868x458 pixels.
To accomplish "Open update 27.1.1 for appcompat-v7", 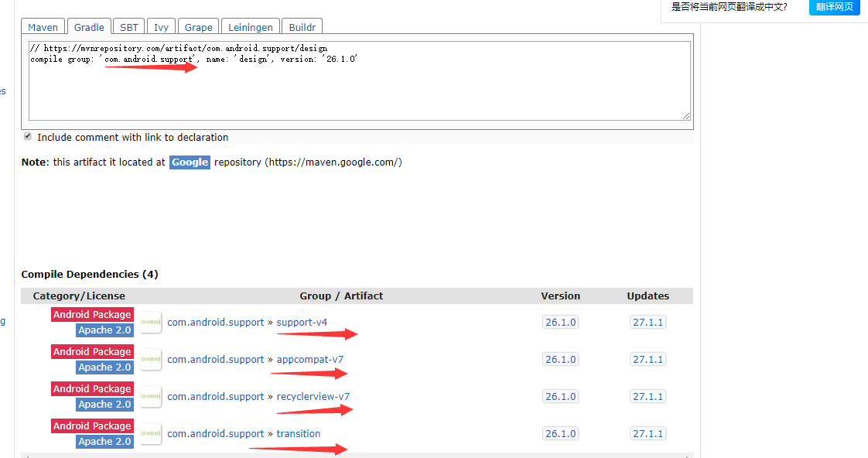I will [648, 360].
